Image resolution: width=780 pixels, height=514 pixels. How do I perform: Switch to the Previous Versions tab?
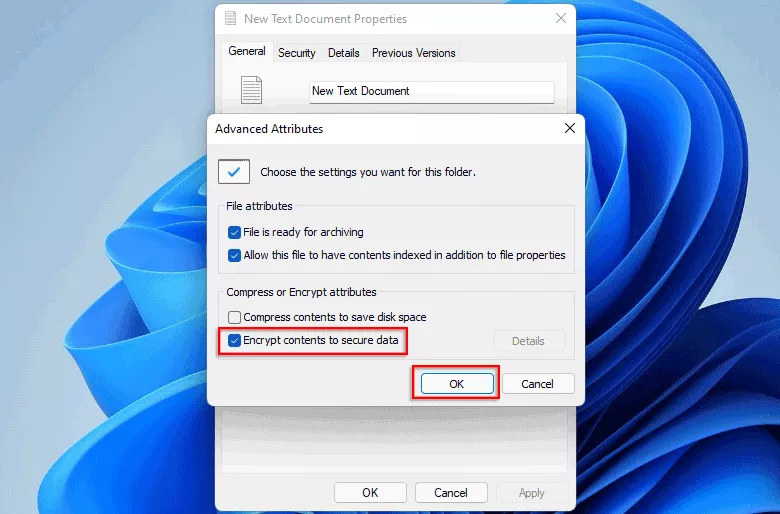pyautogui.click(x=413, y=53)
